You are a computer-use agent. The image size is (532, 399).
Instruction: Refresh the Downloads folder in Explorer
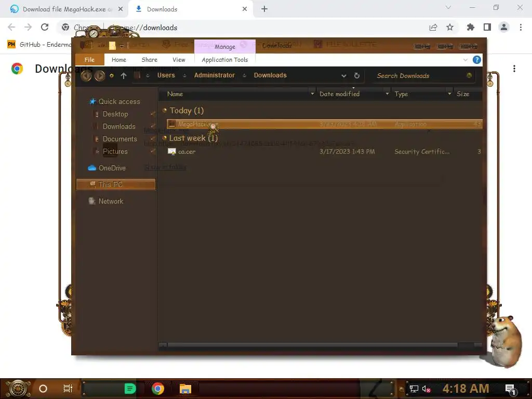click(356, 76)
